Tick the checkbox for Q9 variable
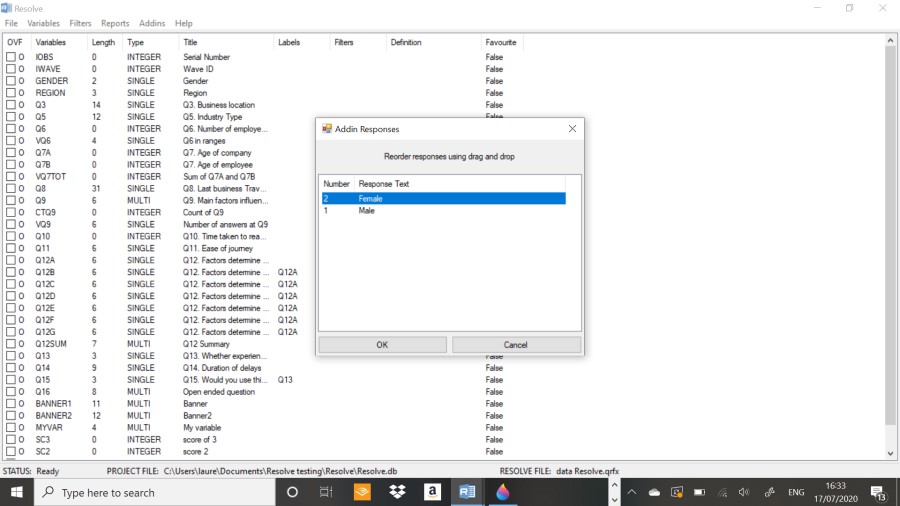Screen dimensions: 900x506 click(x=11, y=200)
